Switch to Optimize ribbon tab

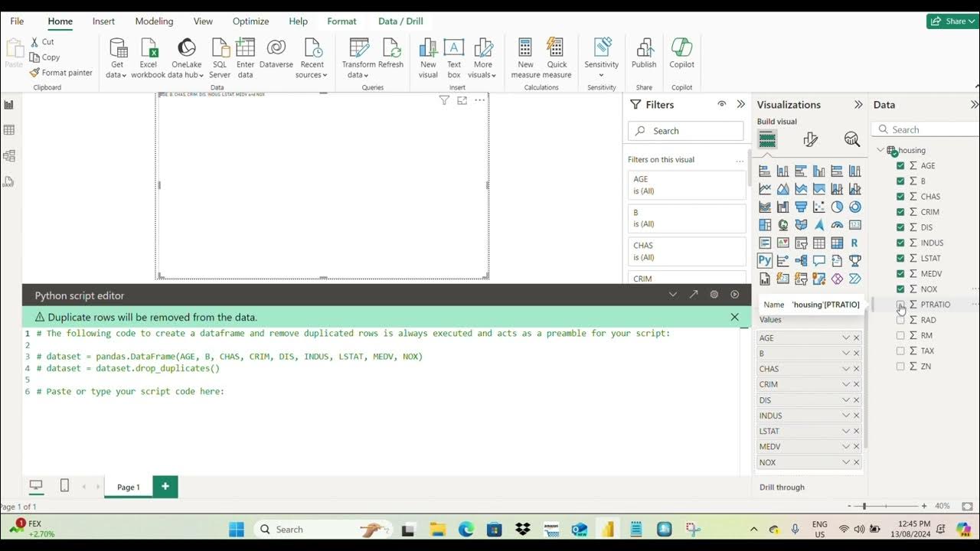tap(250, 21)
